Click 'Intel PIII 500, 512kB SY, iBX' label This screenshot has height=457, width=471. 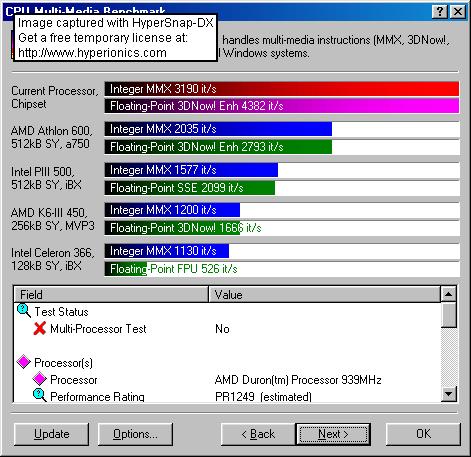click(46, 178)
